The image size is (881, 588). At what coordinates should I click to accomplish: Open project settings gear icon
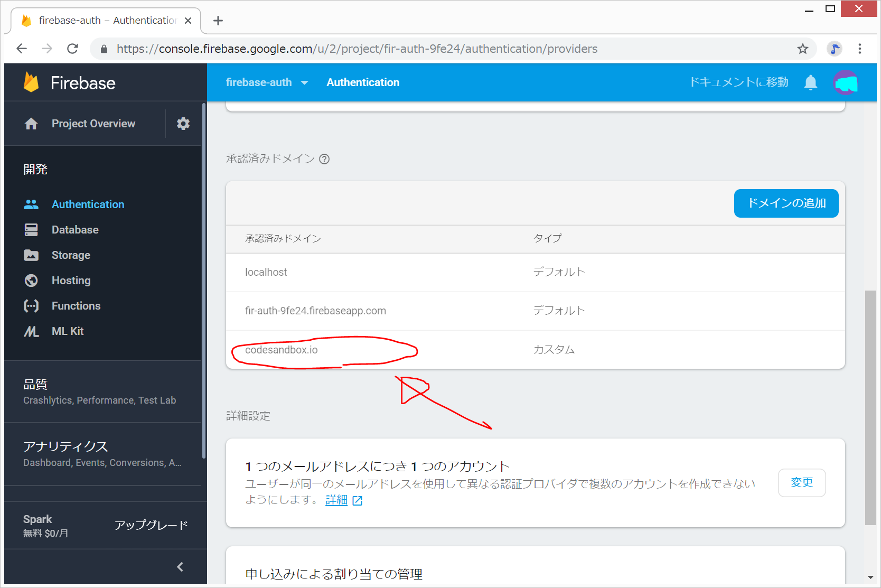coord(183,124)
